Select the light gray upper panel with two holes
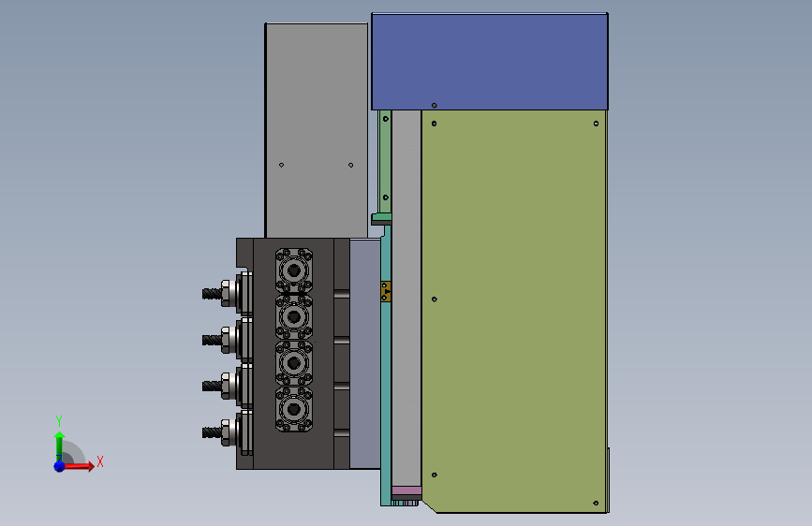This screenshot has width=812, height=526. click(x=317, y=130)
